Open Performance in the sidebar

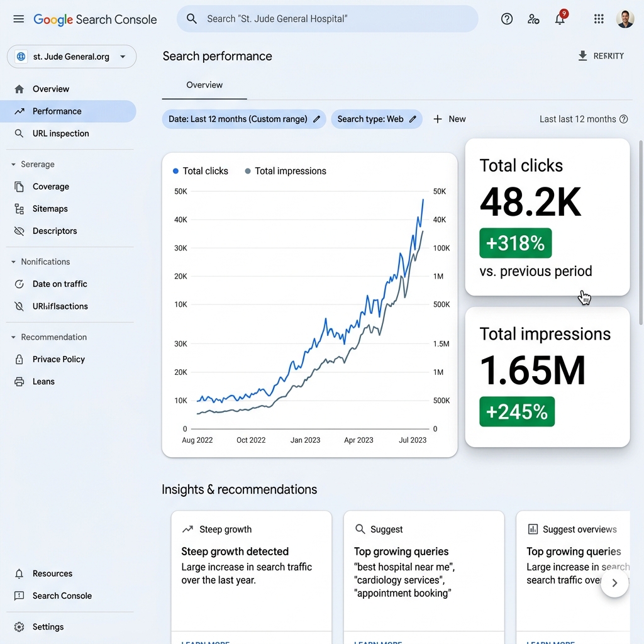tap(68, 111)
